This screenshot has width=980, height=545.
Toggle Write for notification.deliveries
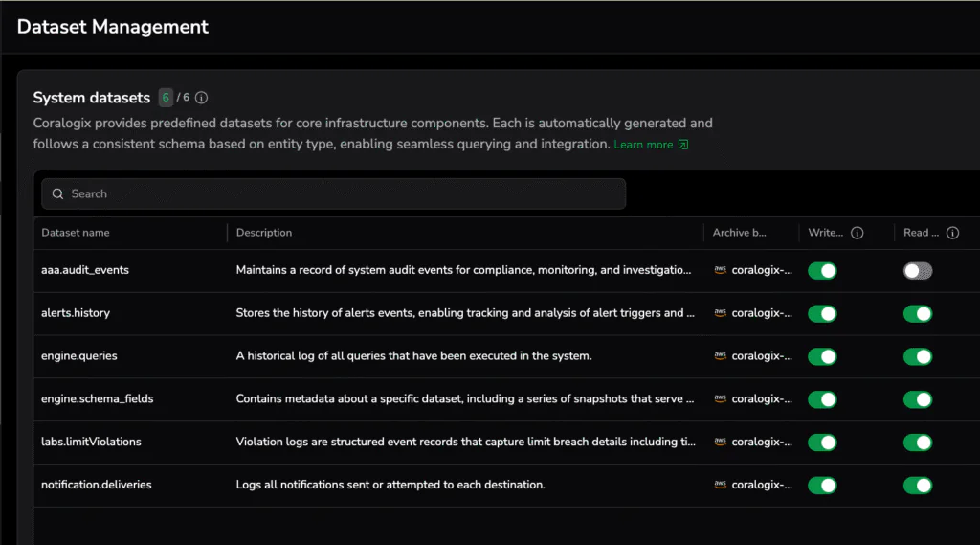click(x=822, y=485)
